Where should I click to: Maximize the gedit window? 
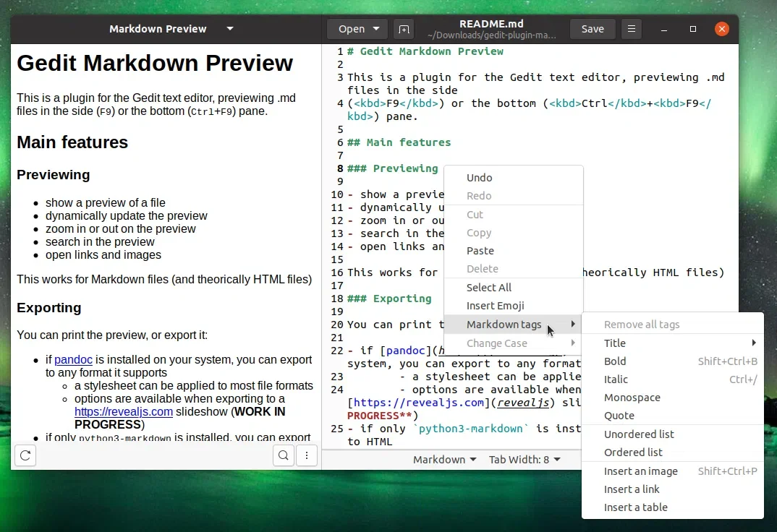coord(693,29)
